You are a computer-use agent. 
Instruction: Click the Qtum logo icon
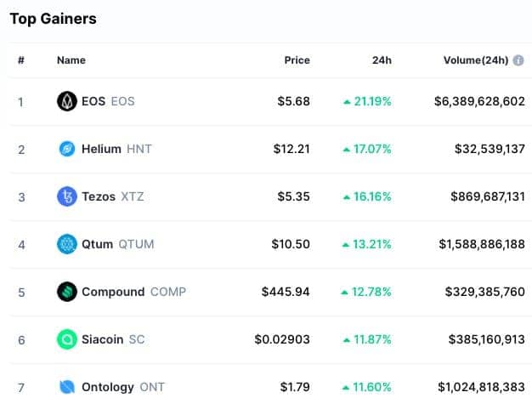67,244
